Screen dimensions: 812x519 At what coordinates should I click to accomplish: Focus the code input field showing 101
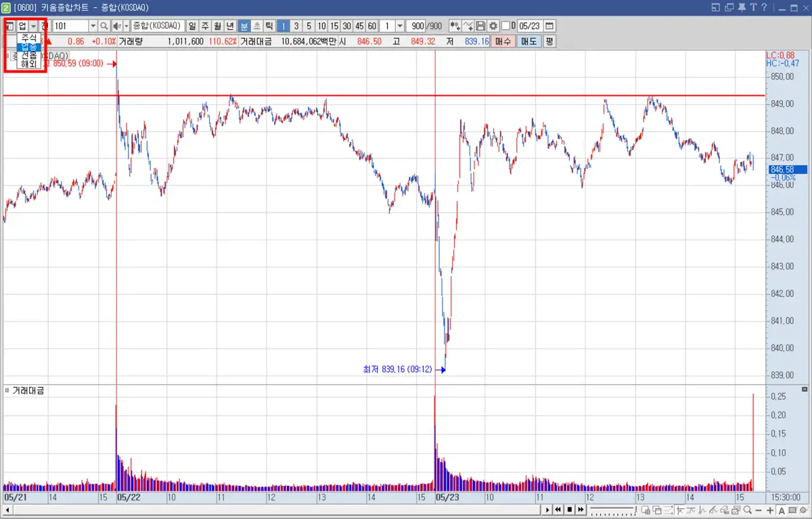pyautogui.click(x=71, y=26)
